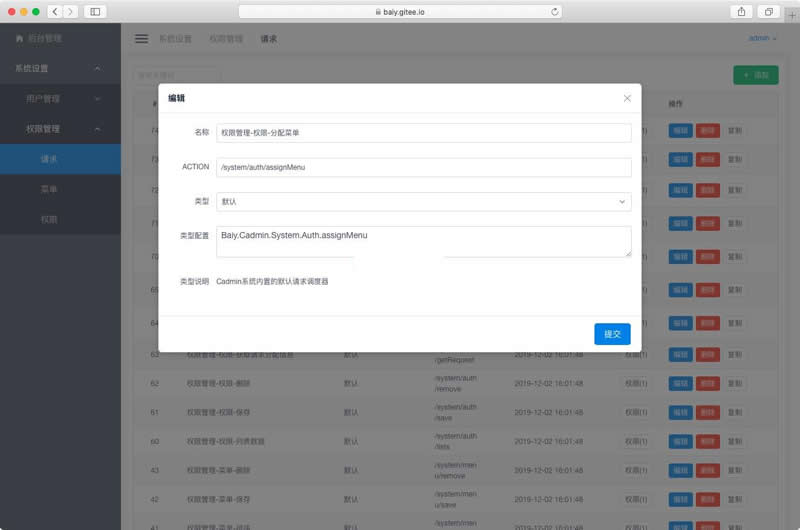
Task: Open the 类型 dropdown in the dialog
Action: coord(424,201)
